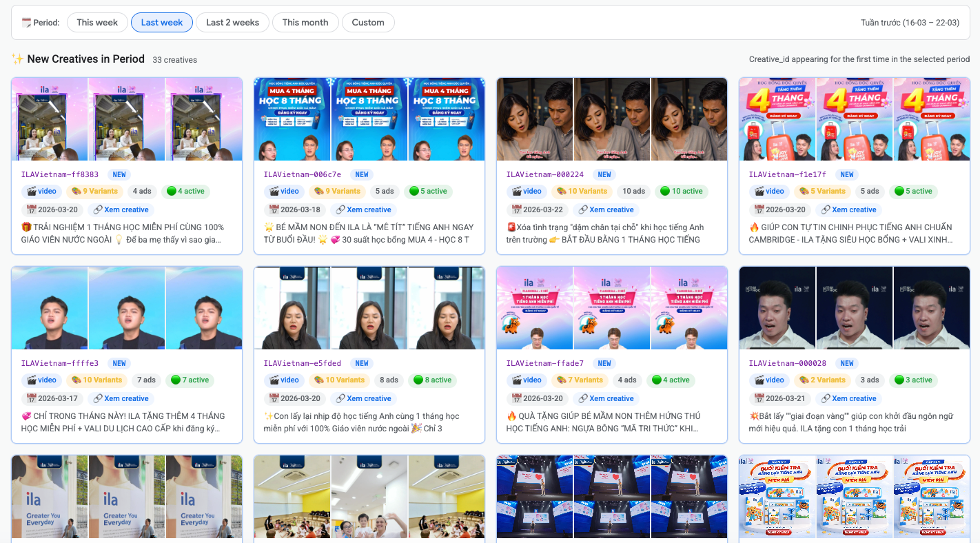The width and height of the screenshot is (980, 543).
Task: Select the This week period filter
Action: [x=96, y=21]
